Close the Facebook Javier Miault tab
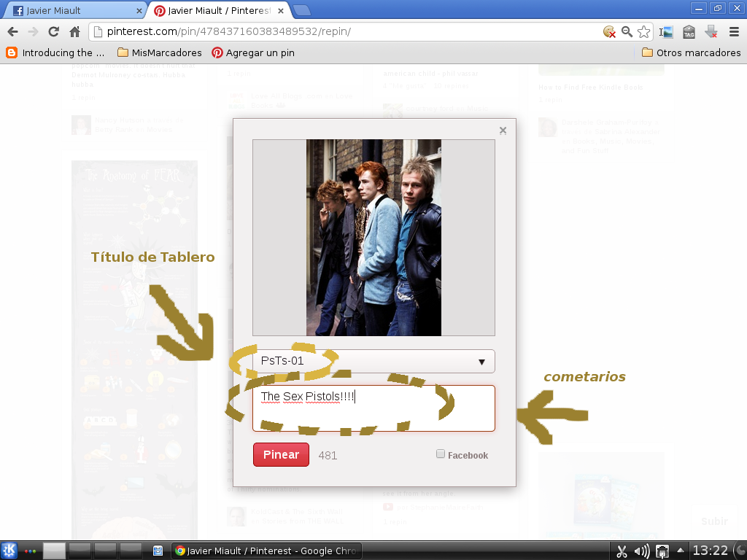The width and height of the screenshot is (747, 560). 139,11
